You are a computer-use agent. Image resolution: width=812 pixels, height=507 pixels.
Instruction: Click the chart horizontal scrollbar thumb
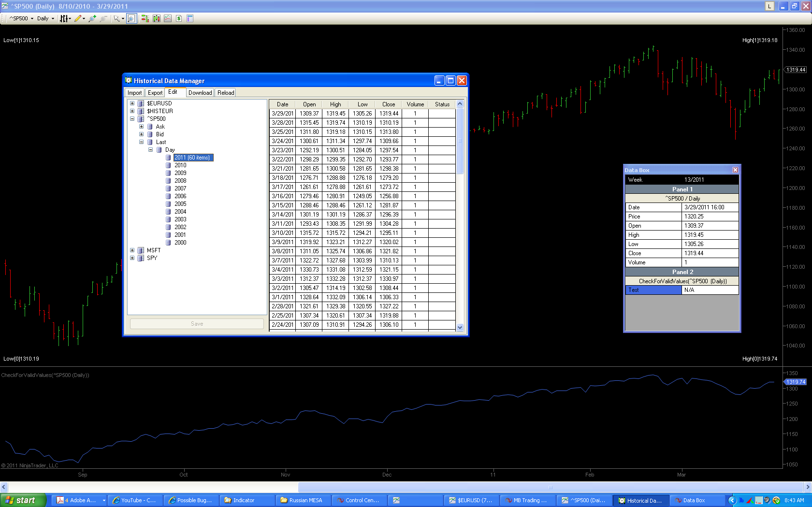[550, 487]
